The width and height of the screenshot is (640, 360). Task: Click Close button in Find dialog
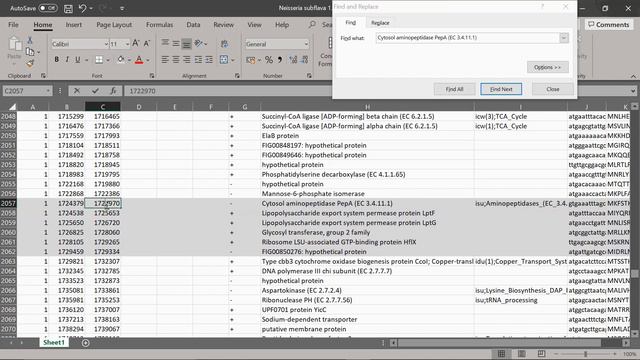click(553, 89)
